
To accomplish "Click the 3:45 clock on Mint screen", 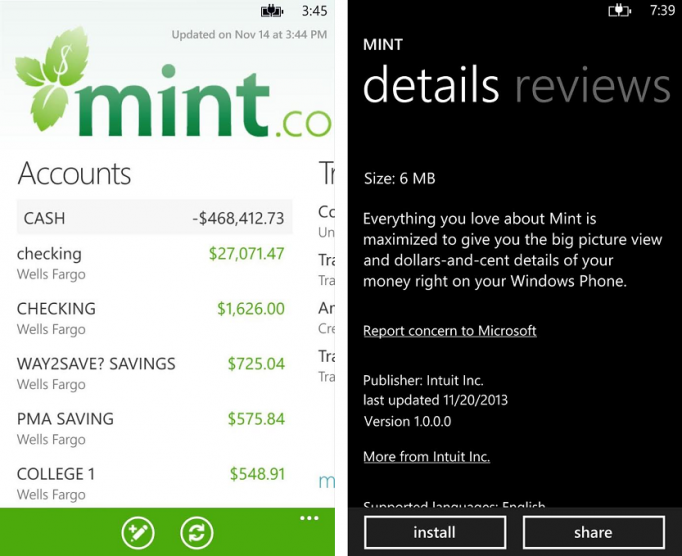I will pyautogui.click(x=314, y=11).
